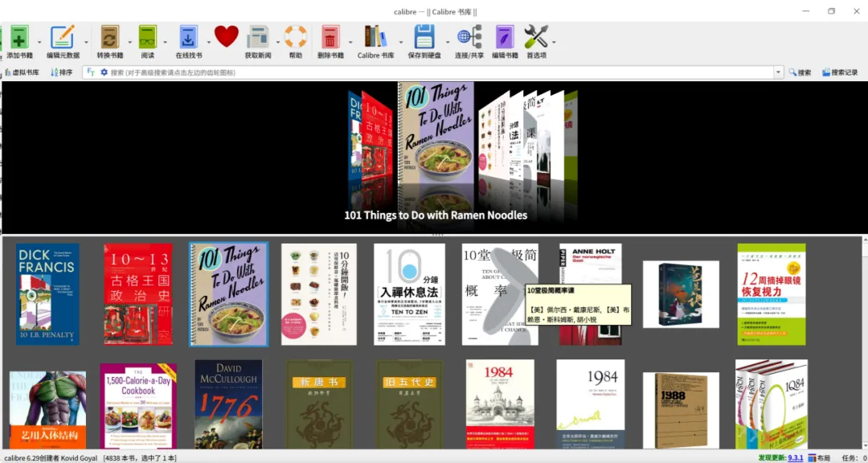Open search history dropdown in search bar
Image resolution: width=868 pixels, height=463 pixels.
[x=779, y=72]
